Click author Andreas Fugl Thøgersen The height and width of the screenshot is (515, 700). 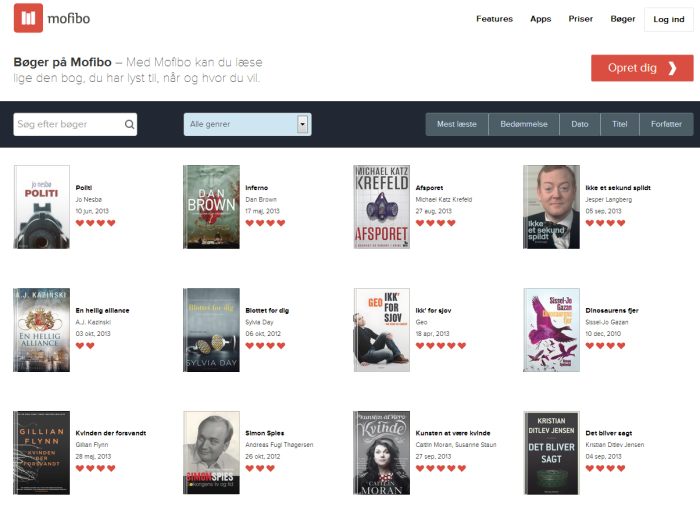(279, 445)
